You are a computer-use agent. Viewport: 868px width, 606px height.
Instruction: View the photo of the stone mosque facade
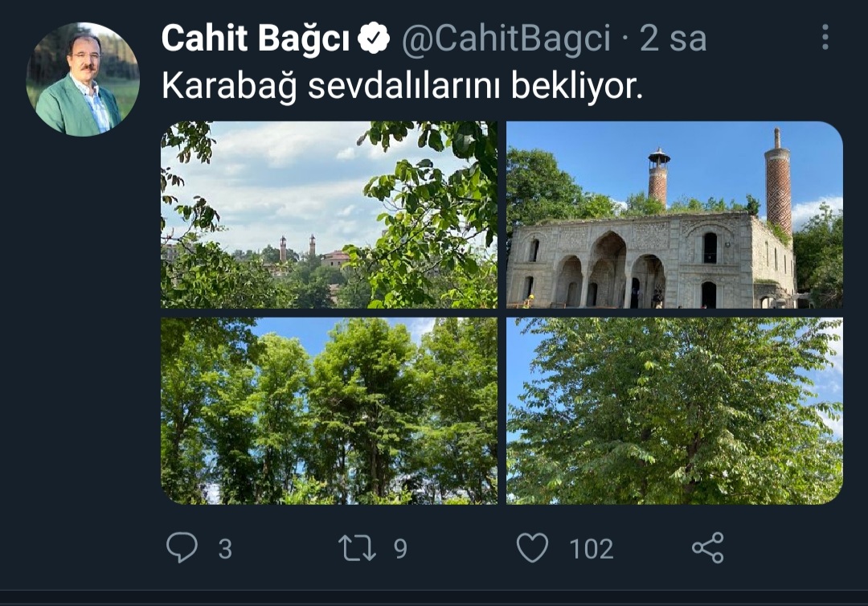point(674,215)
